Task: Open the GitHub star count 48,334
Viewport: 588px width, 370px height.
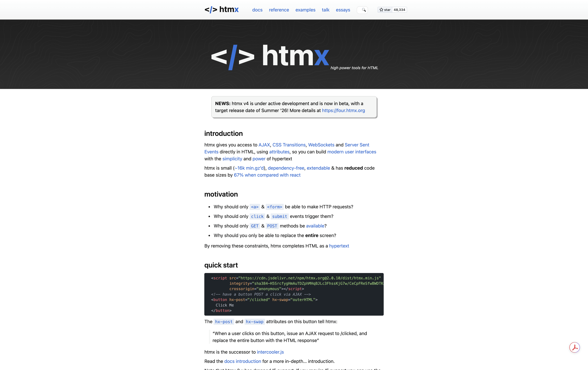Action: coord(399,10)
